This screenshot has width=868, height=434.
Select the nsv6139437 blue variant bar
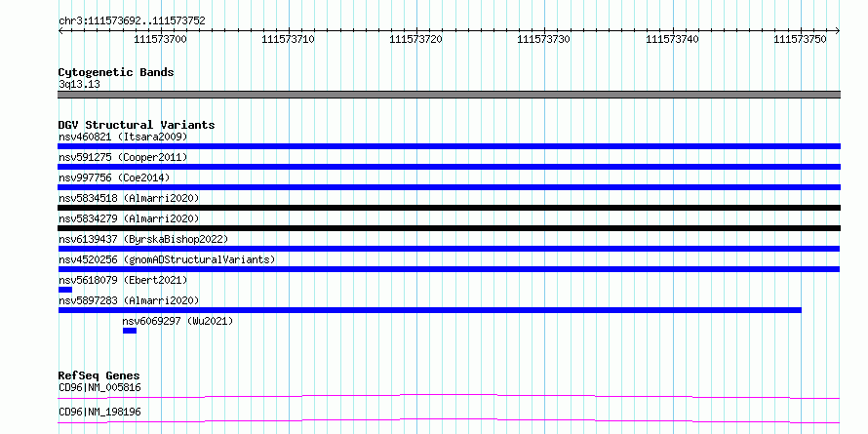pyautogui.click(x=449, y=249)
